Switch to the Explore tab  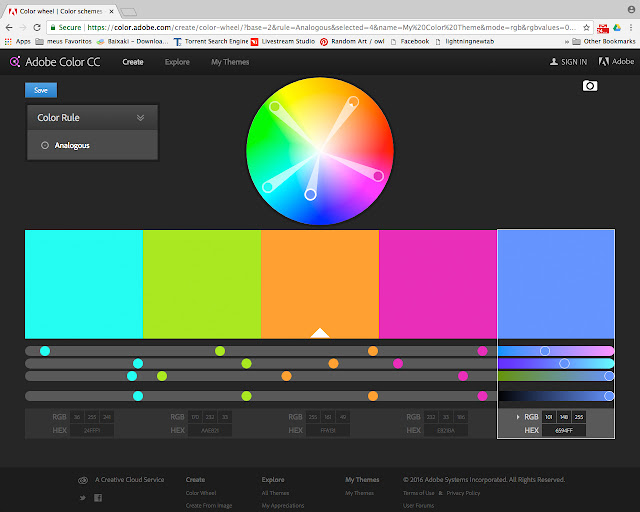[x=177, y=62]
